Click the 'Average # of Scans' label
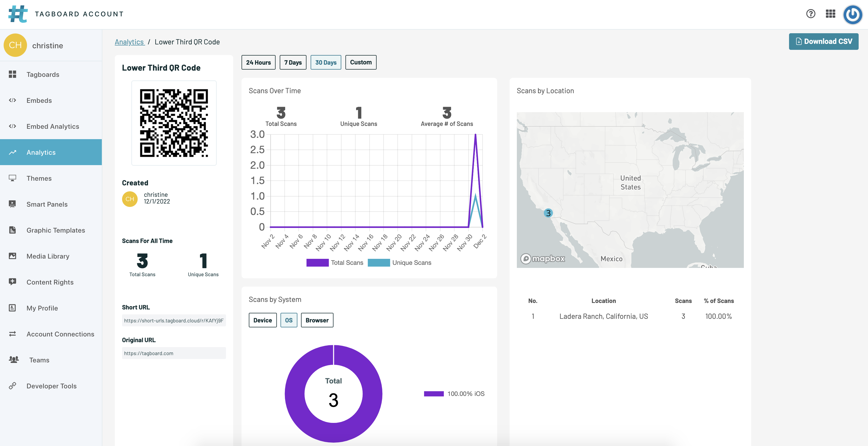This screenshot has width=868, height=446. pyautogui.click(x=446, y=124)
